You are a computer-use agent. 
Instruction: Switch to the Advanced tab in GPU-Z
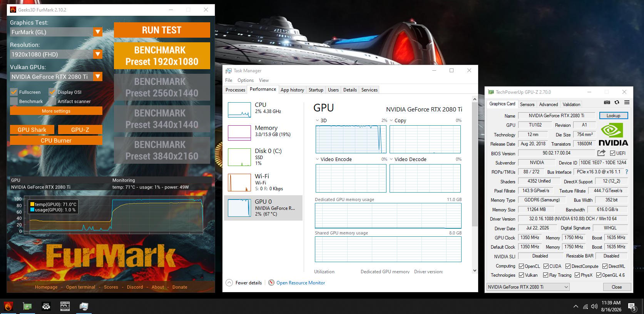[549, 104]
